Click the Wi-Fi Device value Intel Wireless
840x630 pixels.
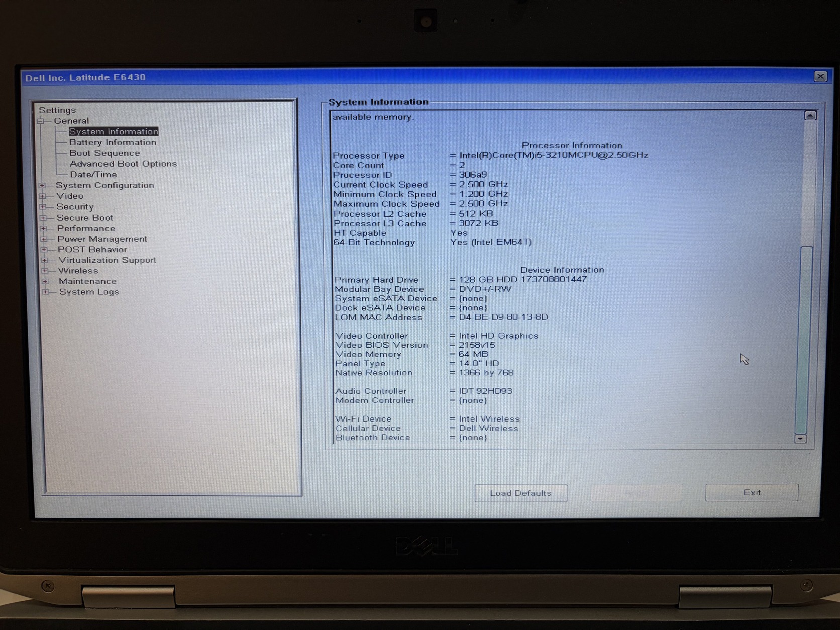tap(489, 419)
